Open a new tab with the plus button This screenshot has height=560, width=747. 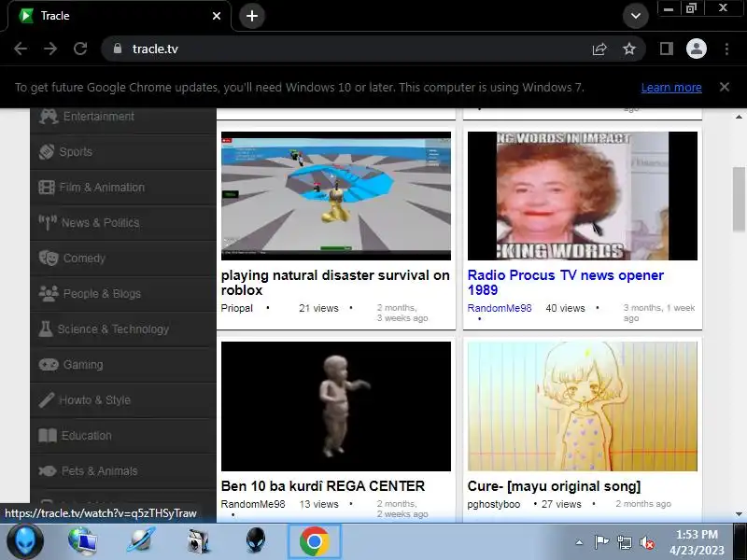[x=252, y=16]
